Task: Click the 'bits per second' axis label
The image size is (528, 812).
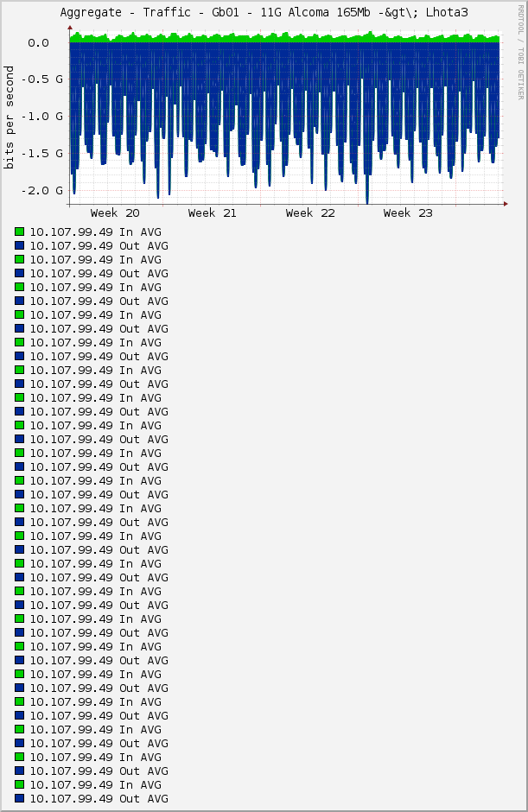Action: (x=9, y=117)
